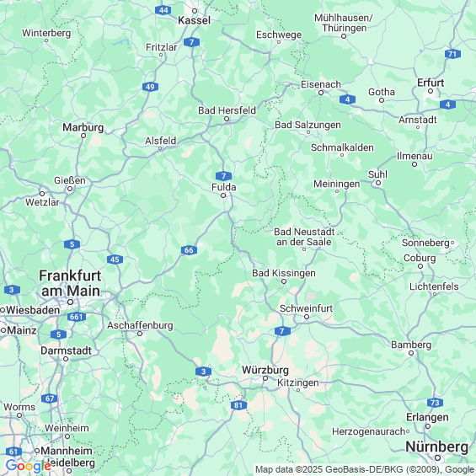Click the A67 highway shield near Darmstadt
Viewport: 476px width, 476px height.
click(x=50, y=398)
